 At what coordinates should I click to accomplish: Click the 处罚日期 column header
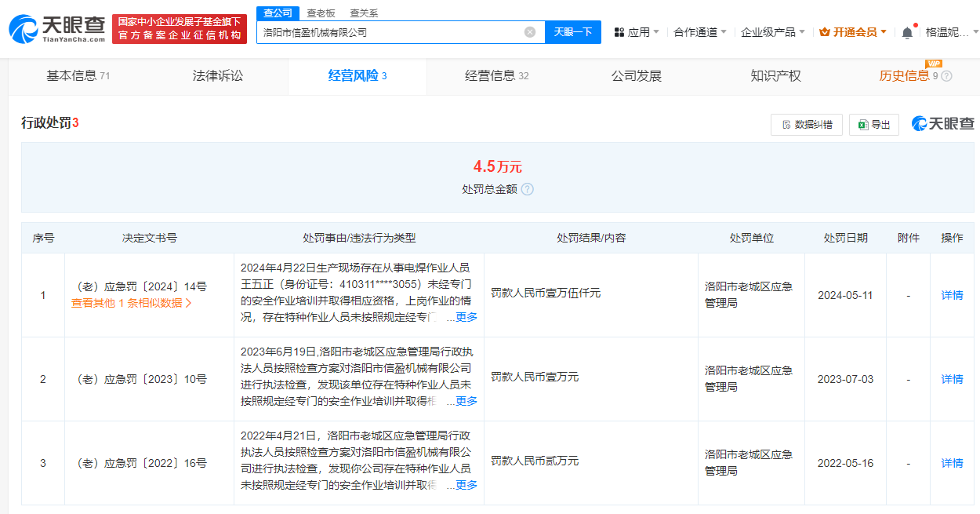click(x=845, y=238)
